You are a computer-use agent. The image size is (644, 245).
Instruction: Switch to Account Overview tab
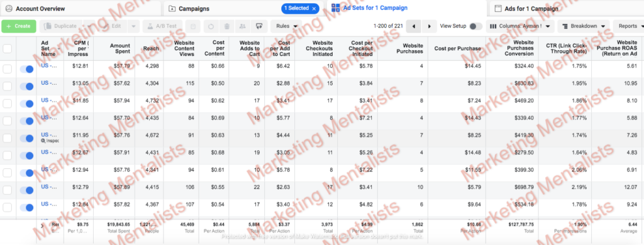[x=80, y=9]
